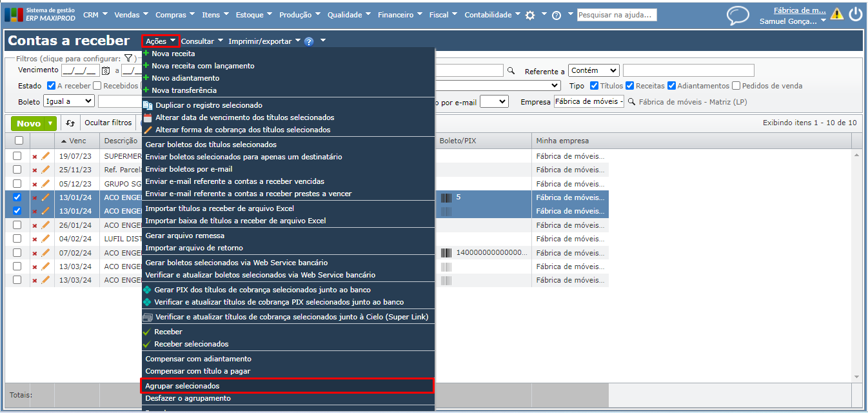Enable the Pedidos de venda checkbox
This screenshot has width=868, height=413.
pos(736,86)
